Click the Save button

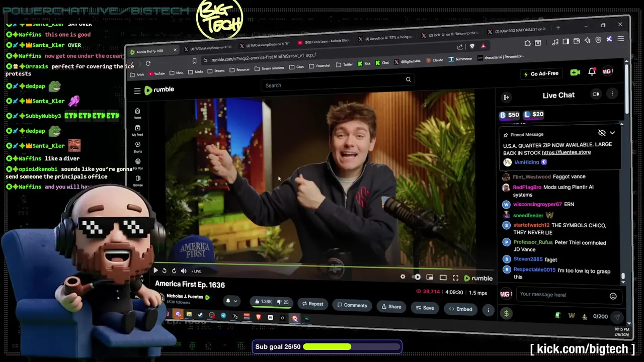pos(424,308)
